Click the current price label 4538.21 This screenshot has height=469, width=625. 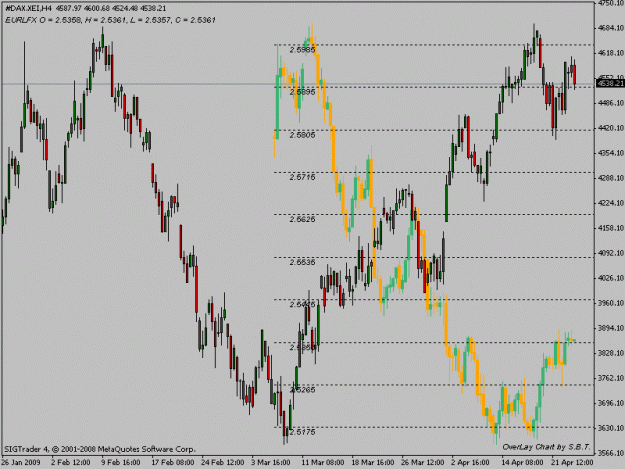coord(610,83)
